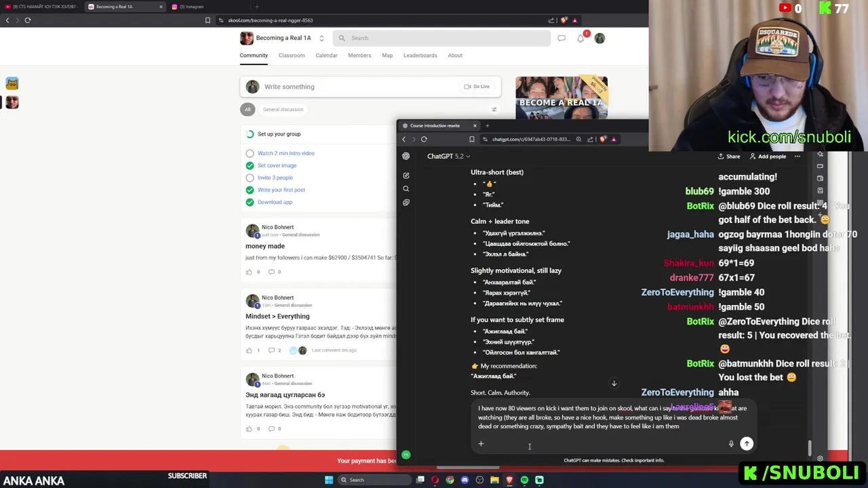The width and height of the screenshot is (868, 488).
Task: Open the About tab
Action: pyautogui.click(x=455, y=56)
